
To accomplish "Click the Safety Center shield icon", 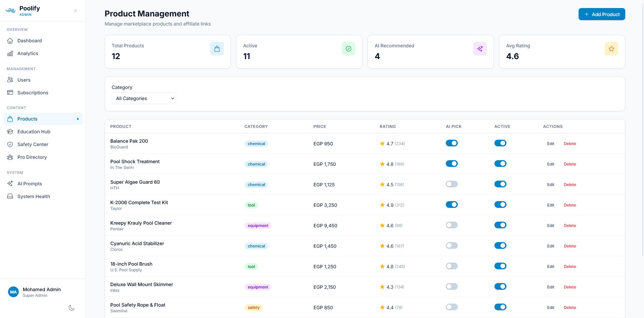I will (x=10, y=144).
